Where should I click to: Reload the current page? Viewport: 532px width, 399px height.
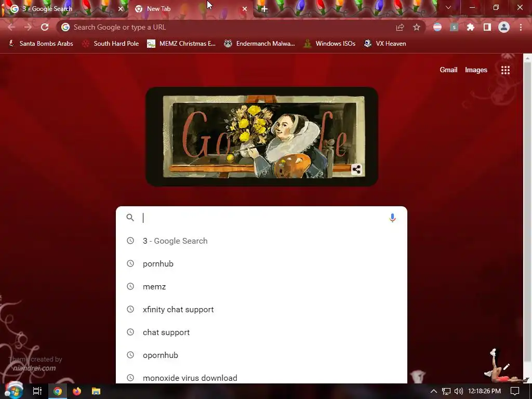point(45,27)
